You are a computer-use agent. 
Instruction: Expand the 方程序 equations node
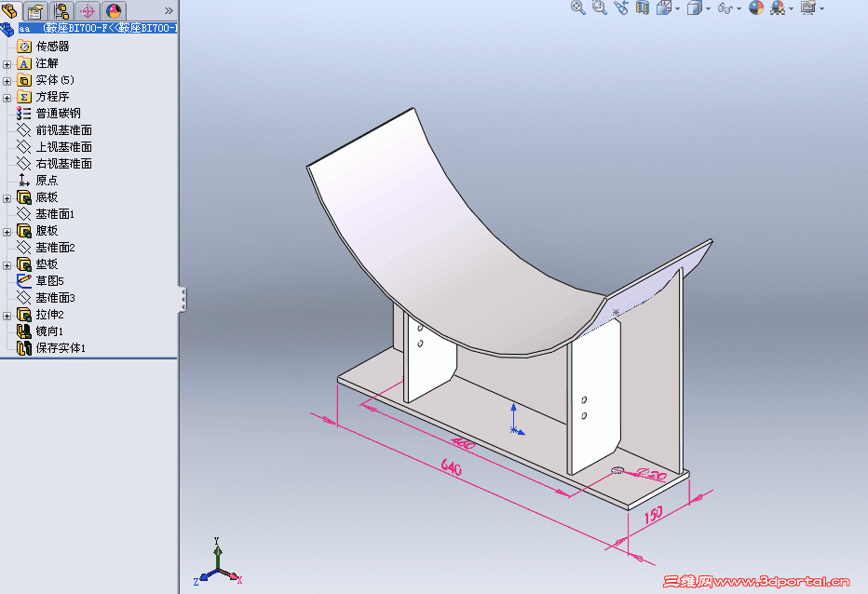(x=7, y=98)
